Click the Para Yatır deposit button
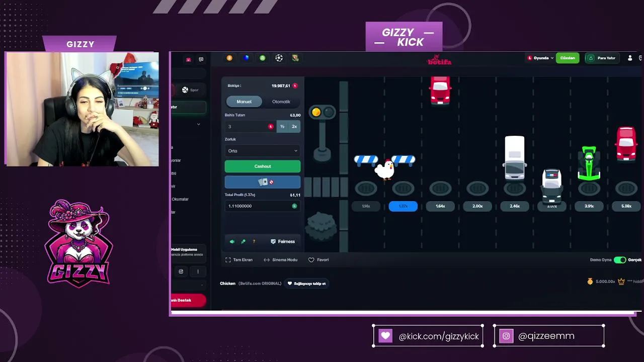The width and height of the screenshot is (644, 362). pyautogui.click(x=603, y=58)
